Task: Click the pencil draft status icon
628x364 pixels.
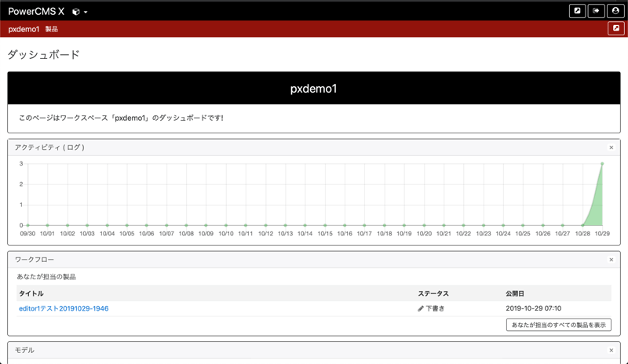Action: tap(421, 309)
